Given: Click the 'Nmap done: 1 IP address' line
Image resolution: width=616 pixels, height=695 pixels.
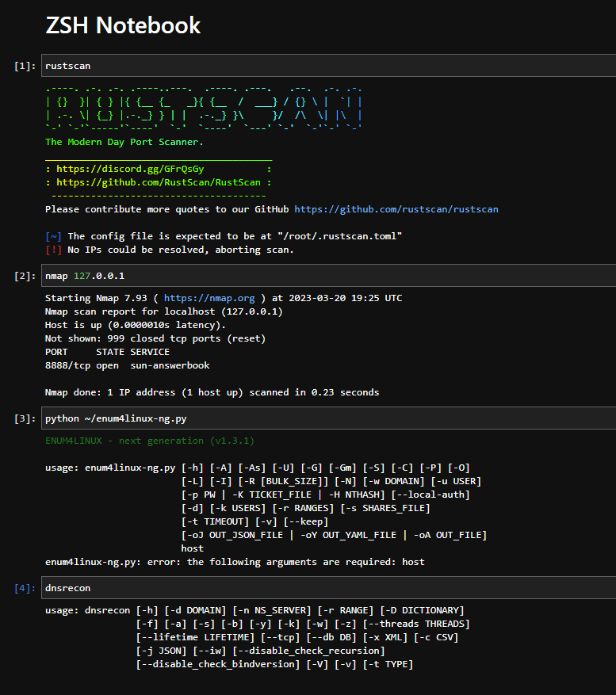Looking at the screenshot, I should tap(212, 392).
